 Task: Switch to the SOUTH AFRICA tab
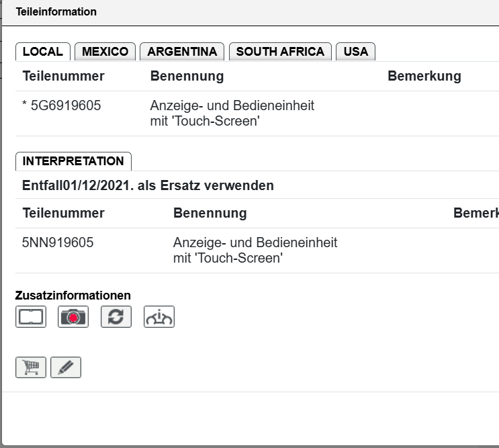[x=280, y=52]
